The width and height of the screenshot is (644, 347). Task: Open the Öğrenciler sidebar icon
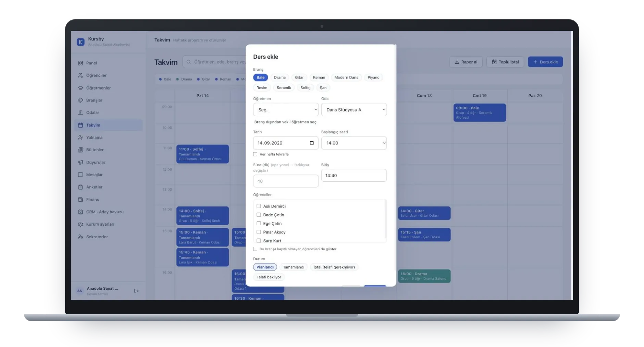tap(80, 75)
